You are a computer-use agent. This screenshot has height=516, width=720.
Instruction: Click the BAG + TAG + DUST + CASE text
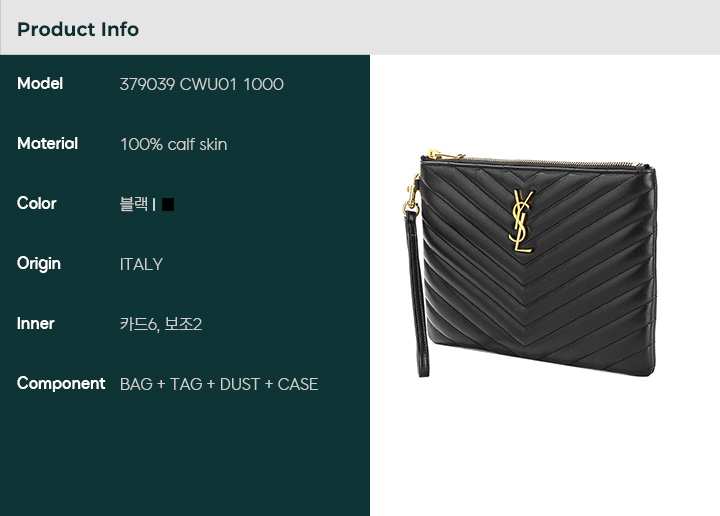click(x=219, y=384)
